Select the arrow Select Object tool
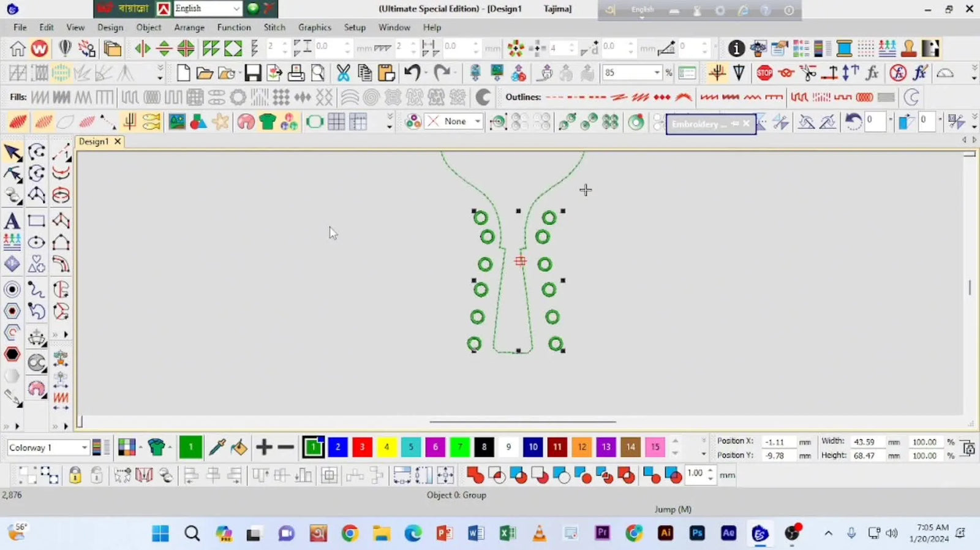This screenshot has width=980, height=550. [13, 153]
